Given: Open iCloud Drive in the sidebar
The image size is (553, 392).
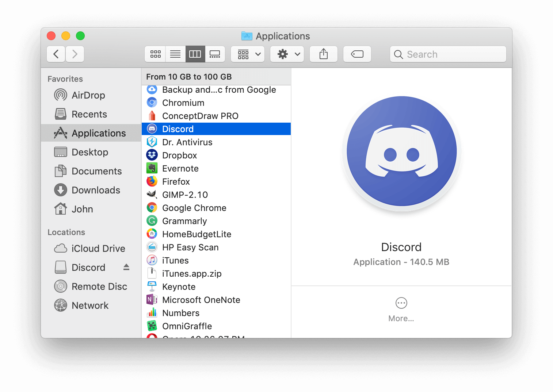Looking at the screenshot, I should pos(91,249).
